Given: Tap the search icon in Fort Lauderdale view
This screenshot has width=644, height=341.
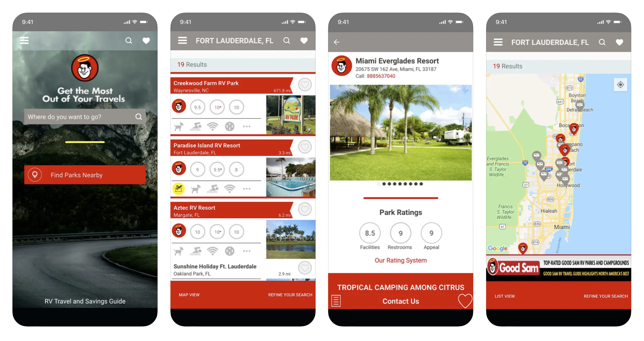Looking at the screenshot, I should (287, 42).
